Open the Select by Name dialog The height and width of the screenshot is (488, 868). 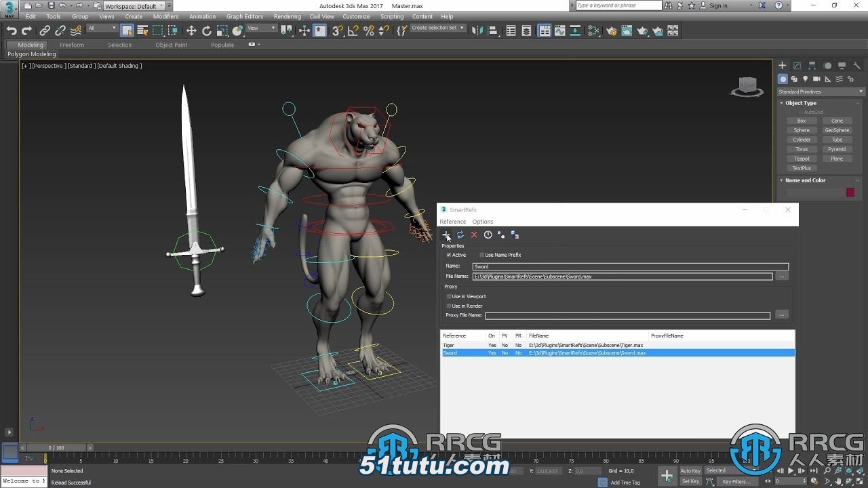(x=142, y=30)
